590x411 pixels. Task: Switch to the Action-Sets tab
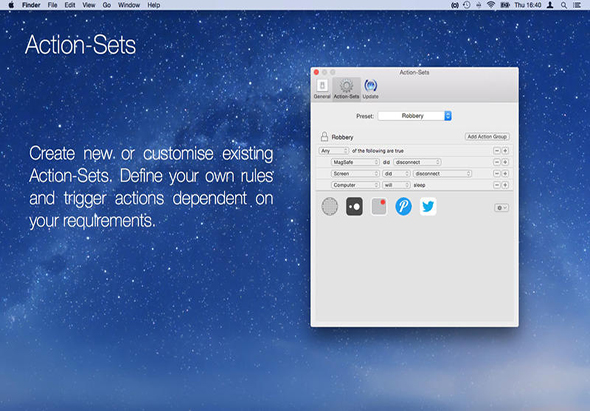[346, 89]
